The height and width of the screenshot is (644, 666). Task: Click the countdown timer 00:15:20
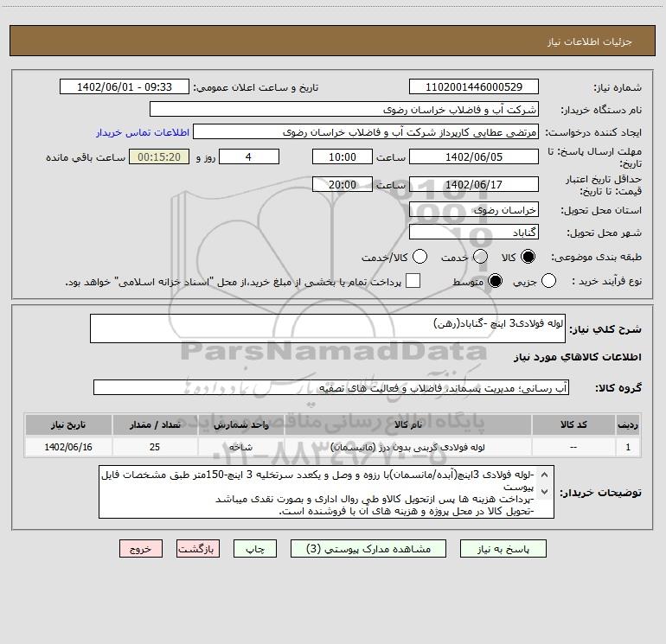coord(159,156)
